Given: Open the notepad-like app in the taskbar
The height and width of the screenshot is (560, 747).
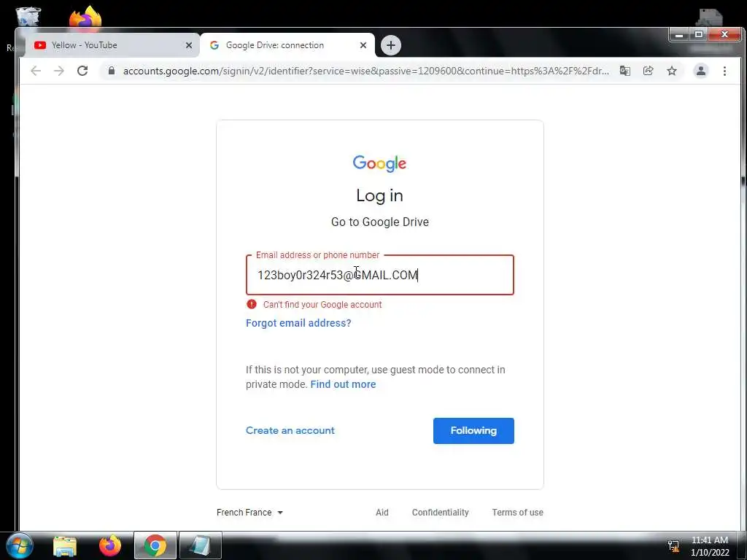Looking at the screenshot, I should click(x=200, y=545).
